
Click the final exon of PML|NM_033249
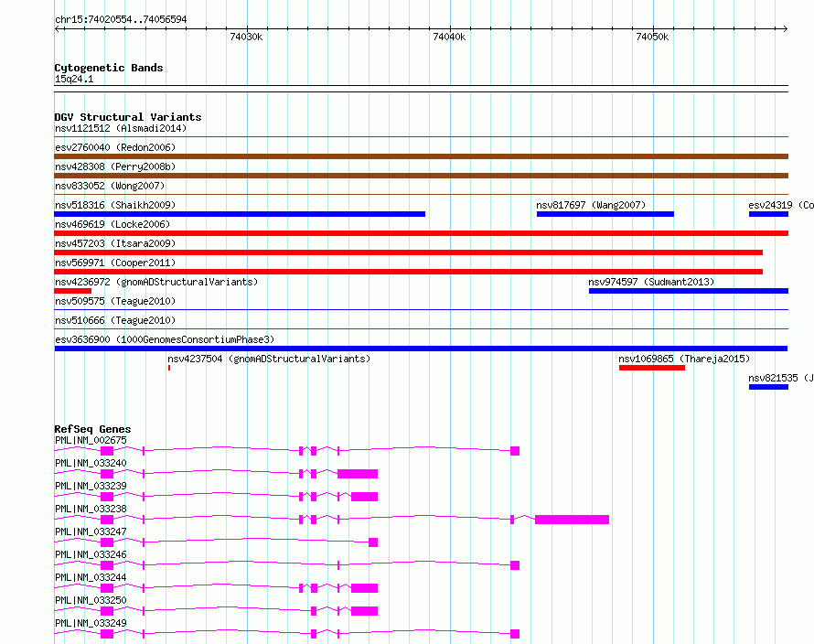(515, 634)
